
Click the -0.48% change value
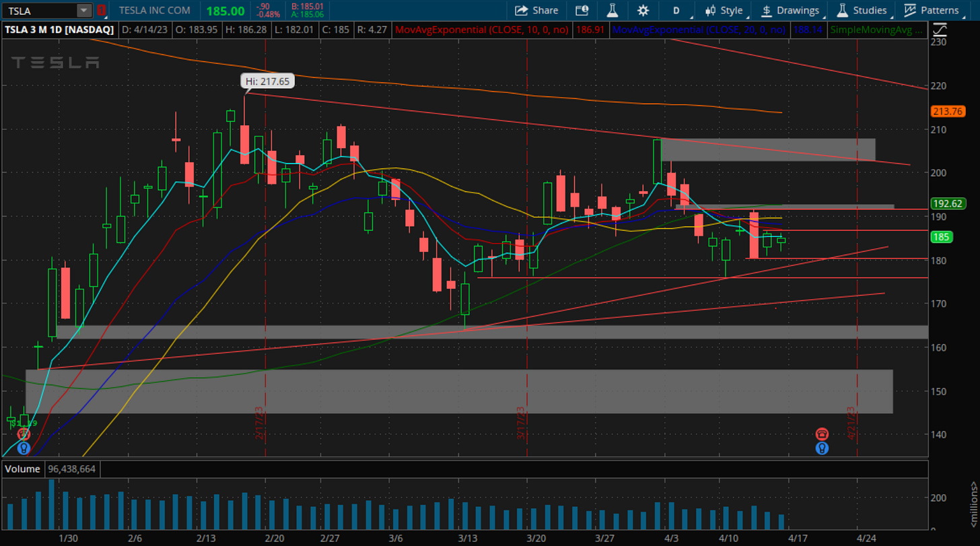[269, 14]
